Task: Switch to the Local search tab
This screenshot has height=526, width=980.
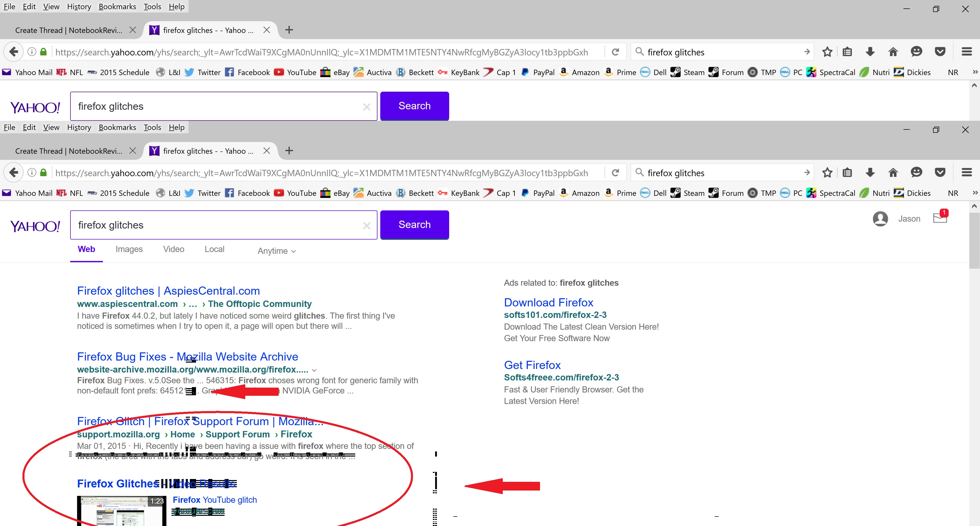Action: (x=215, y=249)
